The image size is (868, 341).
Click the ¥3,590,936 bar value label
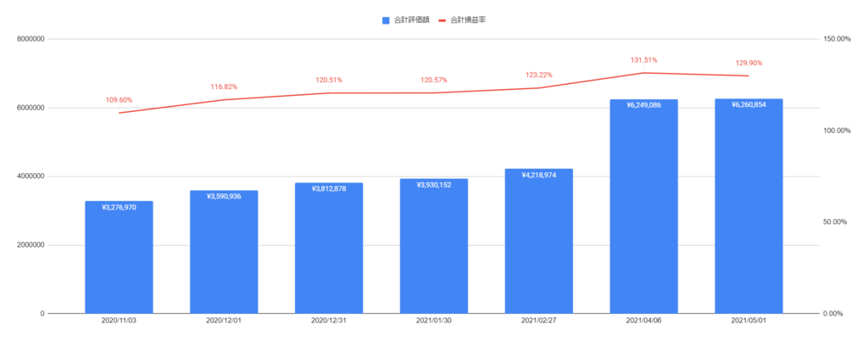[224, 197]
